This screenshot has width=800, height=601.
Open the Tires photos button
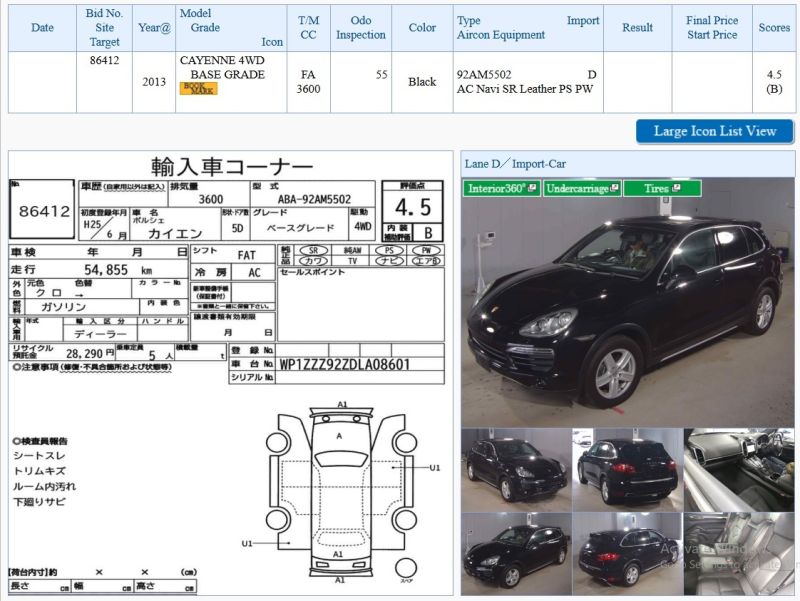(662, 188)
